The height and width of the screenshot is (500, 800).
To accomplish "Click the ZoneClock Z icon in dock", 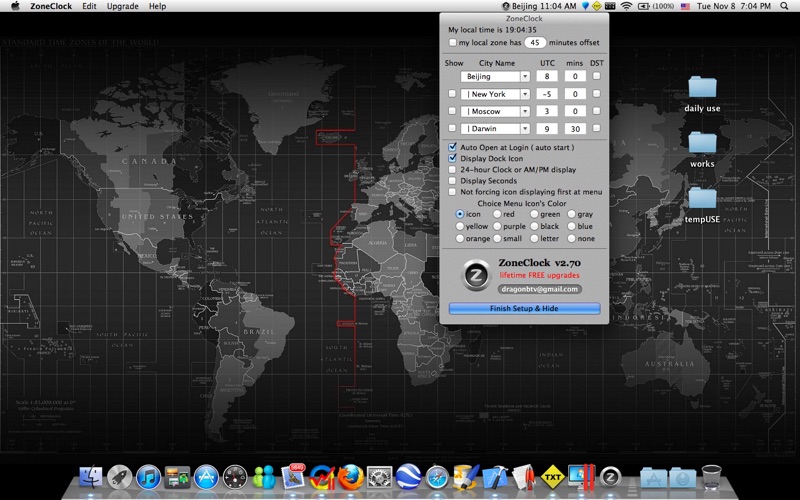I will click(x=610, y=478).
